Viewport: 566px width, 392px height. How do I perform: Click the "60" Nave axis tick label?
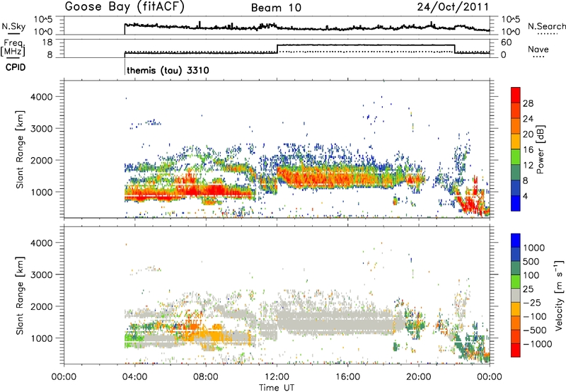[x=506, y=42]
